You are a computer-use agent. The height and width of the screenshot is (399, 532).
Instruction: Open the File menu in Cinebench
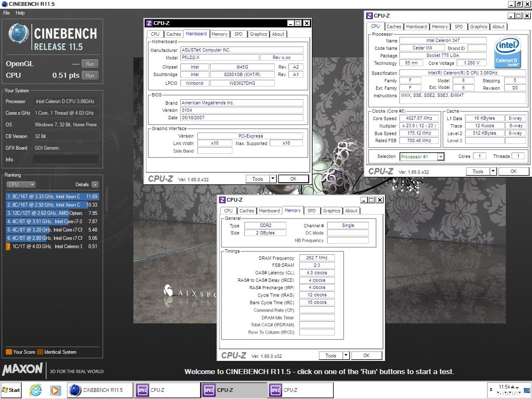(x=7, y=13)
